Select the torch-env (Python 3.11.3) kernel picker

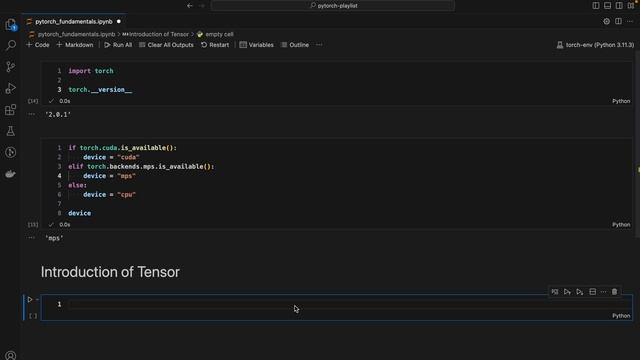(595, 45)
